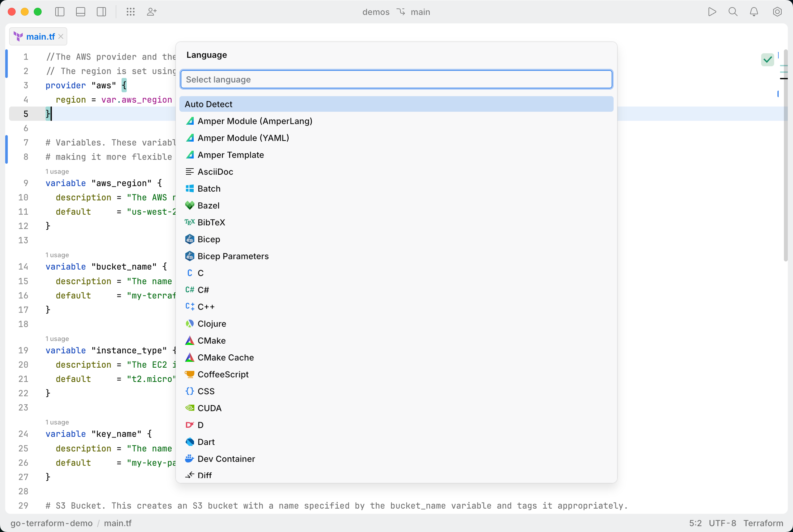793x532 pixels.
Task: Open the Terraform language selector in status bar
Action: [x=763, y=523]
